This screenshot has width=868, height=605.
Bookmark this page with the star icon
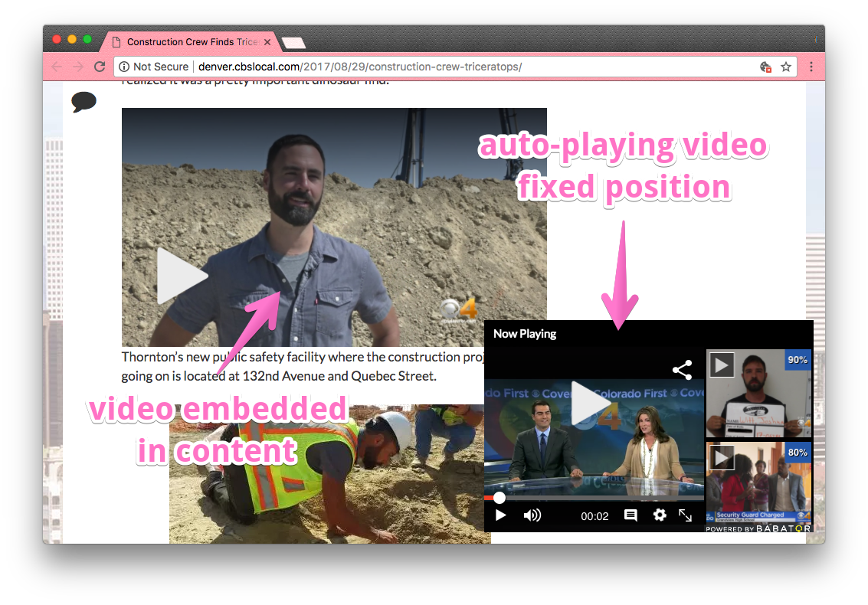point(786,67)
